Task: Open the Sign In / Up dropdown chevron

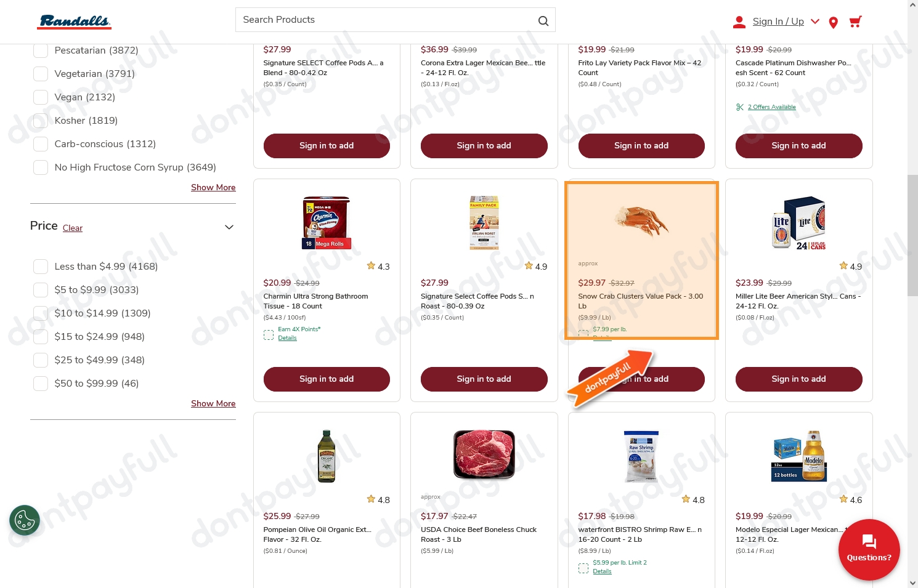Action: (815, 22)
